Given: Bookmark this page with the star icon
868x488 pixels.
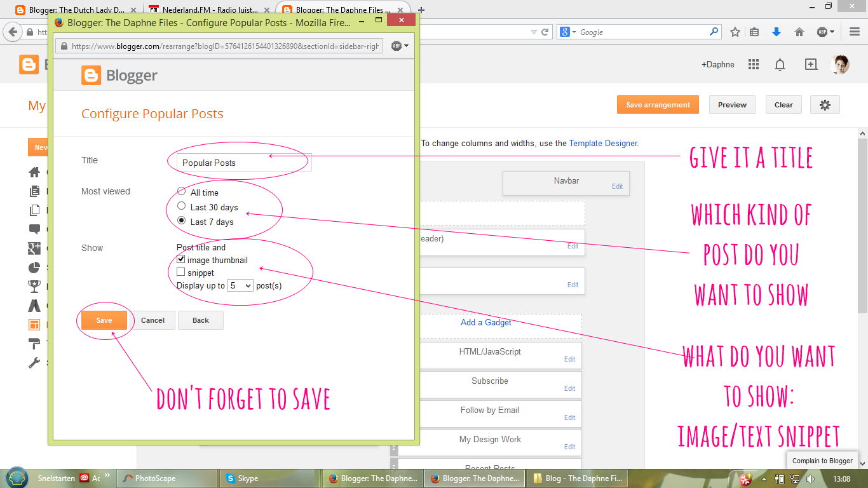Looking at the screenshot, I should [x=735, y=32].
